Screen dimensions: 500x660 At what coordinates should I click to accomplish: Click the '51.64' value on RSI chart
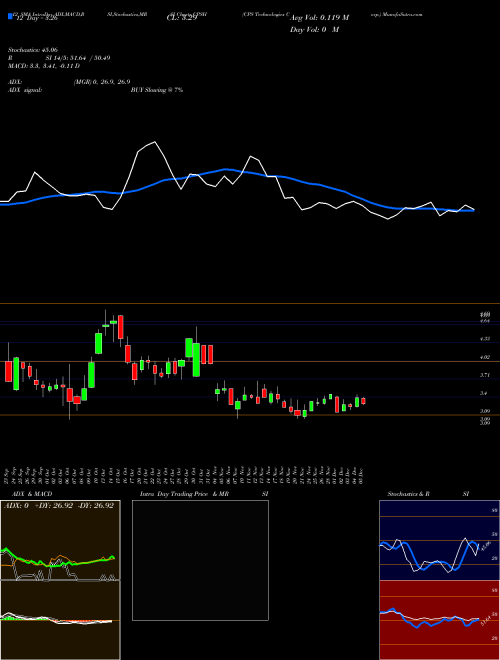[x=487, y=620]
